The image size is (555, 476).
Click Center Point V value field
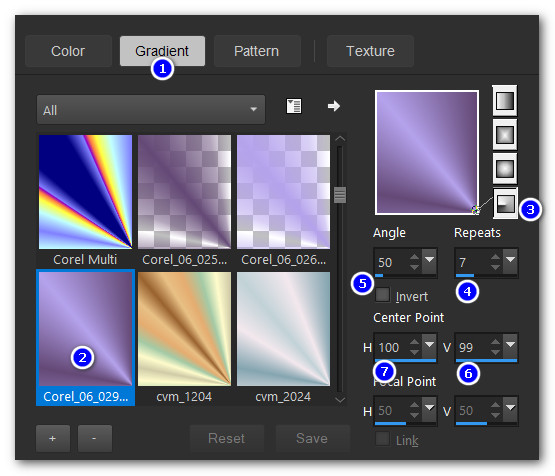tap(473, 347)
